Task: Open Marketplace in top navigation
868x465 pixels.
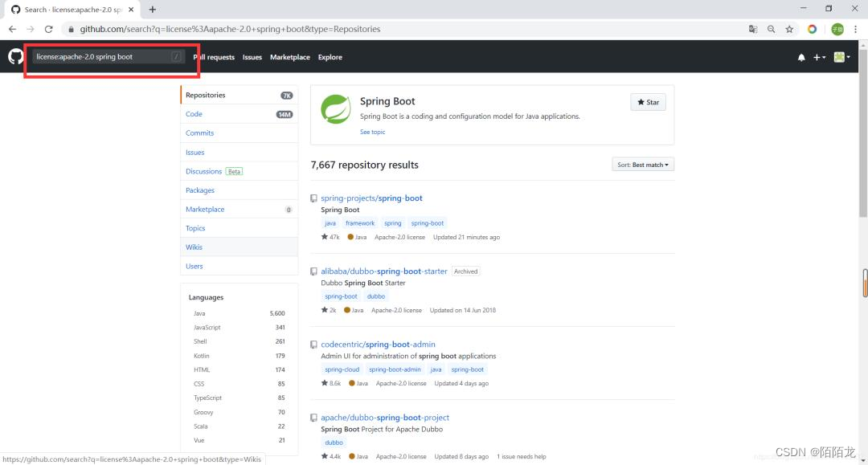Action: [x=289, y=57]
